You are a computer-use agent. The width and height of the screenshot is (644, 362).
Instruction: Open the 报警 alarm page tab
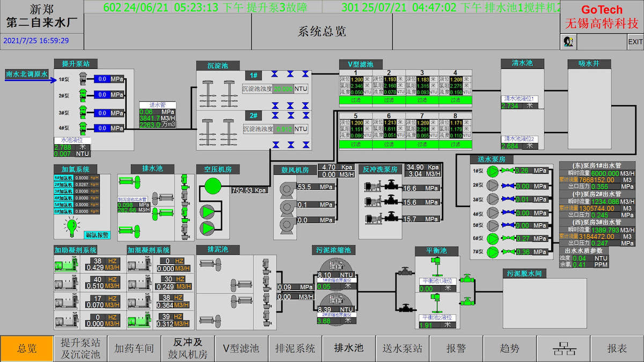coord(456,349)
